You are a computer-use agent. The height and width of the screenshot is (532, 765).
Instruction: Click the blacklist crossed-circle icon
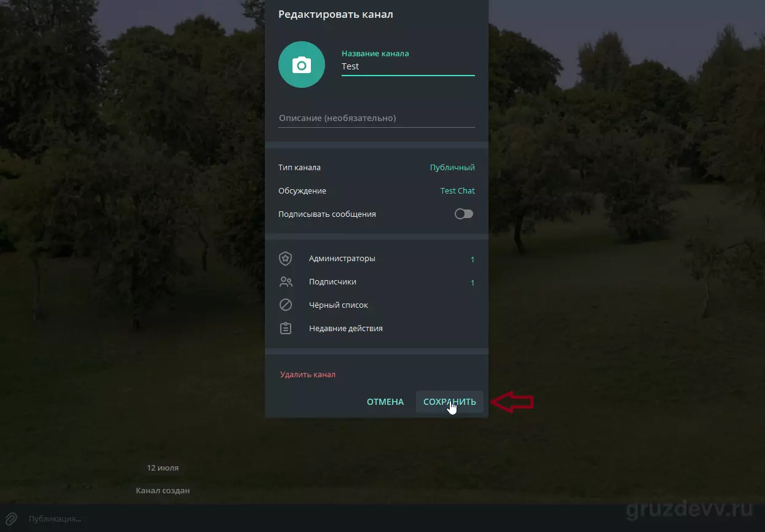pos(286,305)
